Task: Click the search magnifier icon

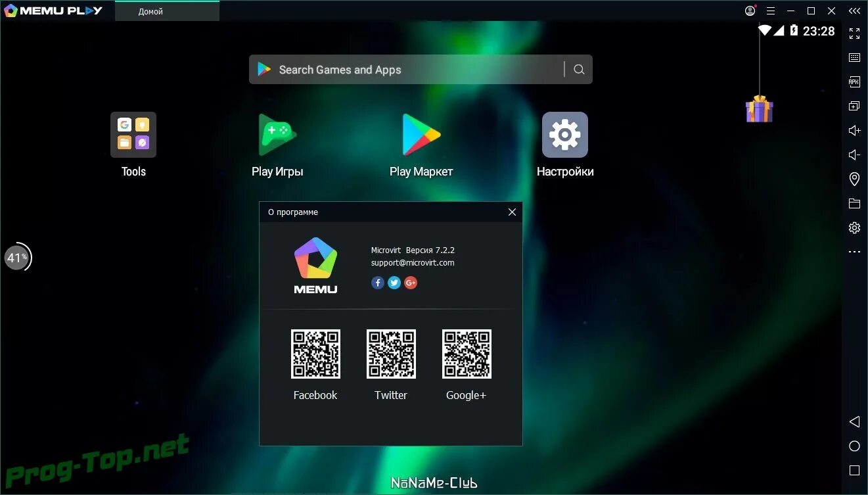Action: tap(579, 70)
